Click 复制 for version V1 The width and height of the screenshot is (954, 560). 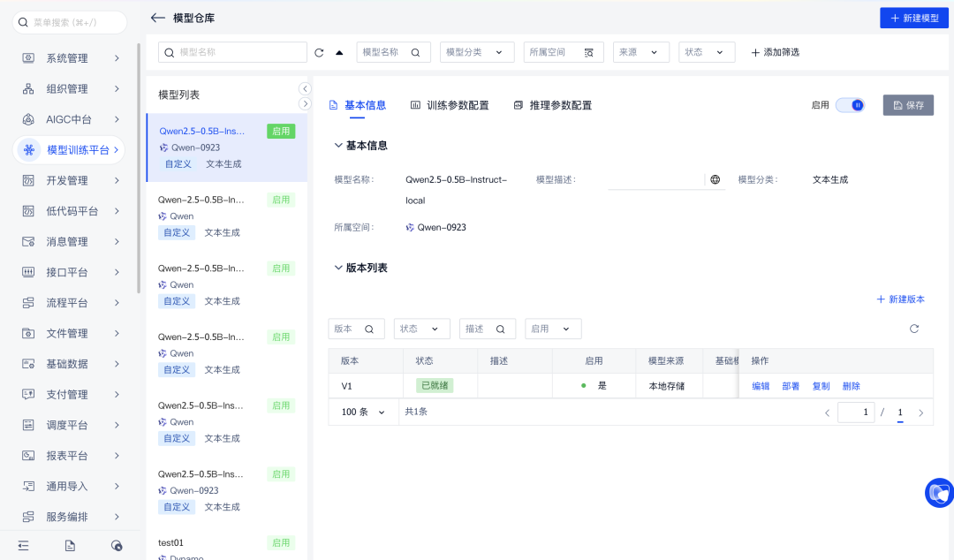pos(821,386)
